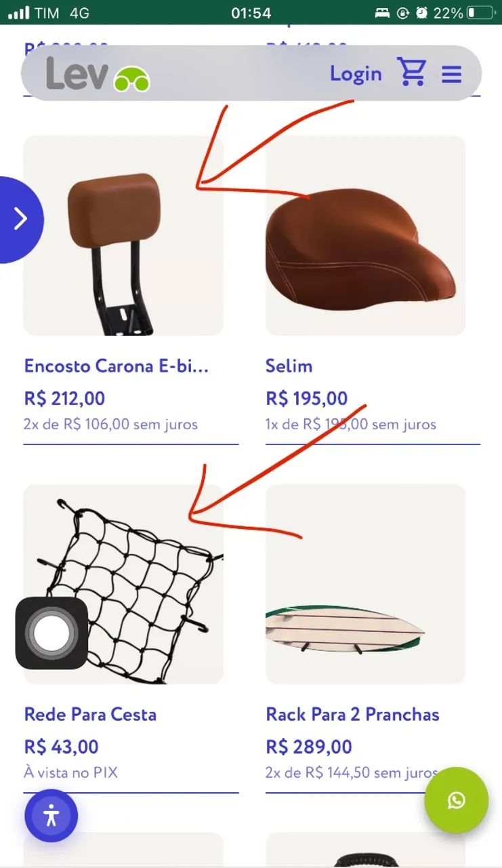Click the Login link

[356, 74]
